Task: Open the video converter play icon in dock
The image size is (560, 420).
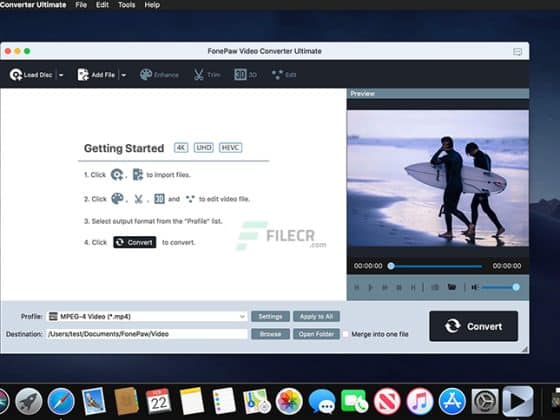Action: tap(518, 401)
